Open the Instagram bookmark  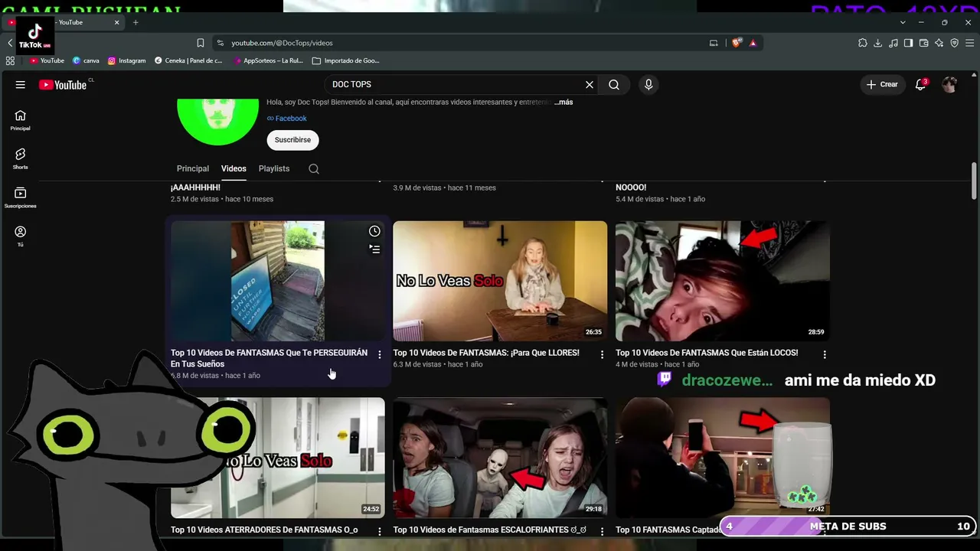click(127, 60)
